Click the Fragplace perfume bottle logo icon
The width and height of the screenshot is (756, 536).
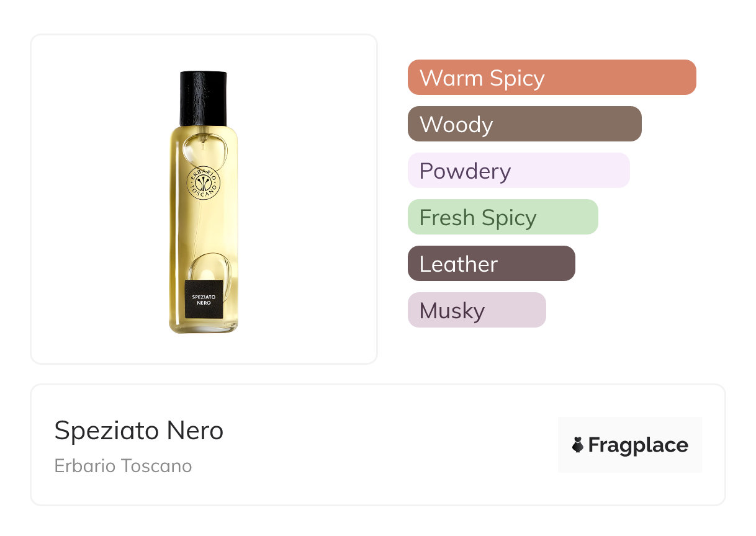[578, 445]
